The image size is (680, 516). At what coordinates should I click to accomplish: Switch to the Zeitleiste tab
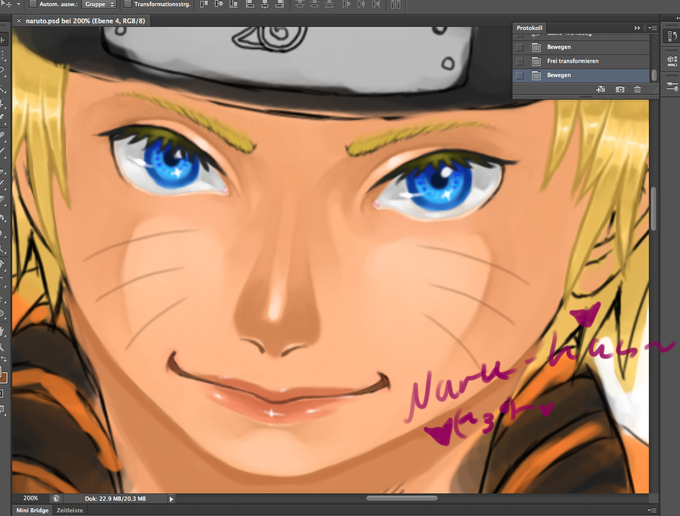[69, 510]
